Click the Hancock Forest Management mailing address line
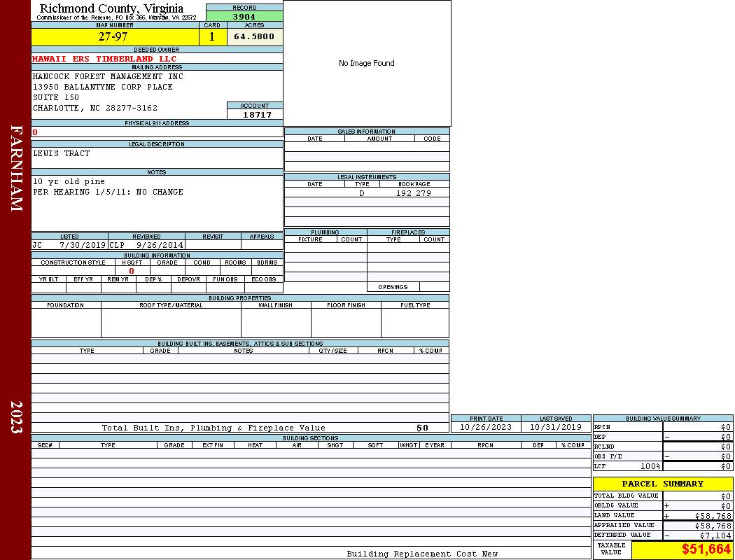This screenshot has height=560, width=735. 108,76
